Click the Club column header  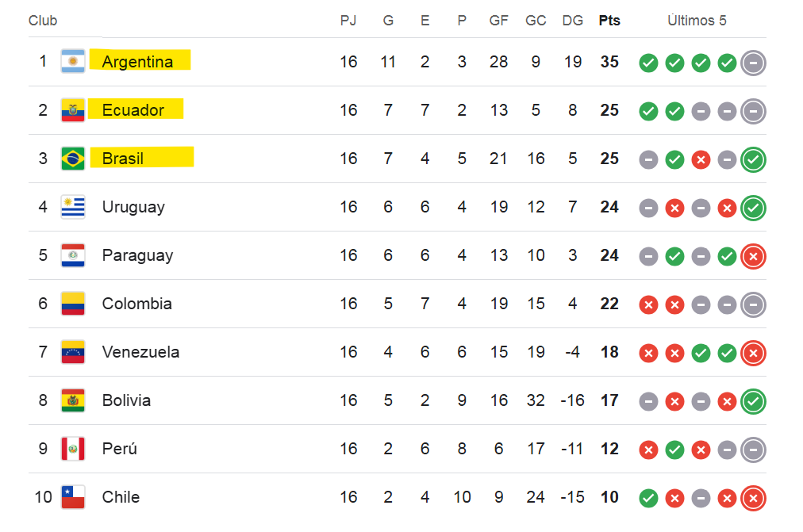click(43, 21)
